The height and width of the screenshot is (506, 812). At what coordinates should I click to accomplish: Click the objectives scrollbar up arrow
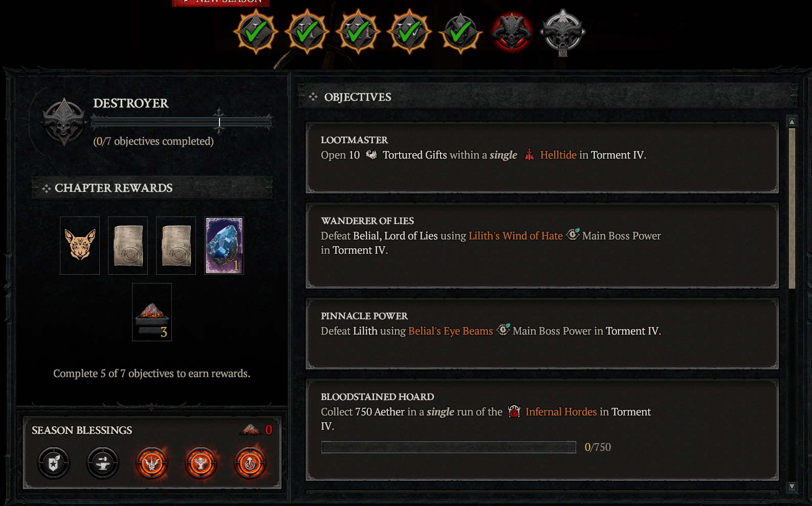coord(792,122)
